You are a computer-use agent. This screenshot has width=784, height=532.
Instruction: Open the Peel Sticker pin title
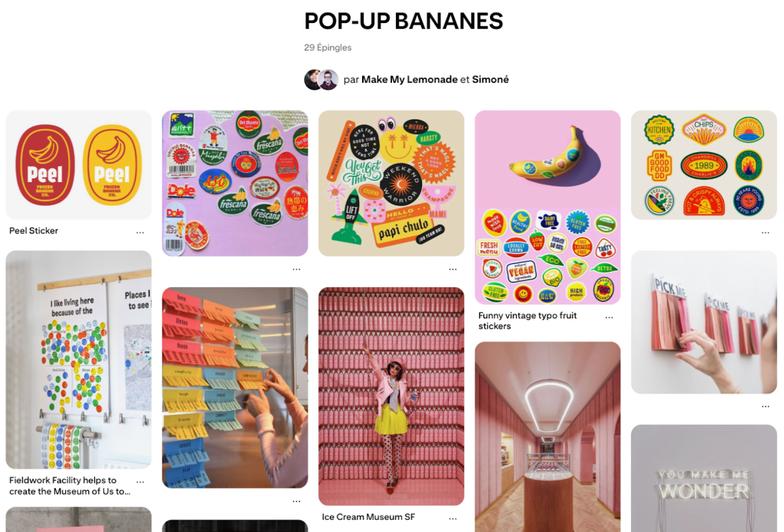[34, 230]
